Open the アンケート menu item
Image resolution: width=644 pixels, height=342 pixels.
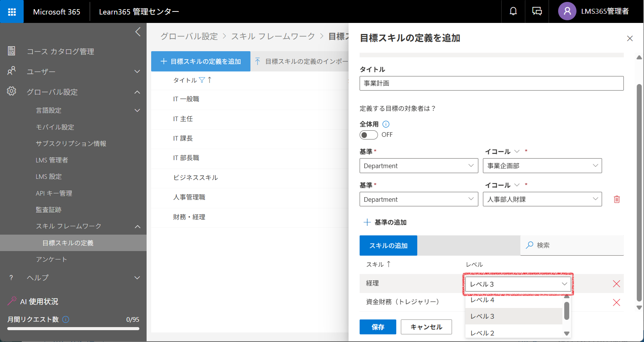[x=52, y=259]
